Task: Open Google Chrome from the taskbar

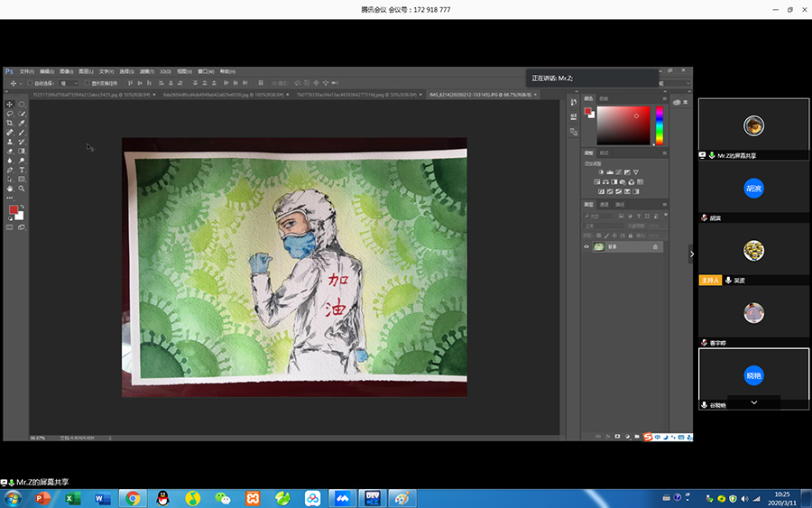Action: pyautogui.click(x=133, y=498)
